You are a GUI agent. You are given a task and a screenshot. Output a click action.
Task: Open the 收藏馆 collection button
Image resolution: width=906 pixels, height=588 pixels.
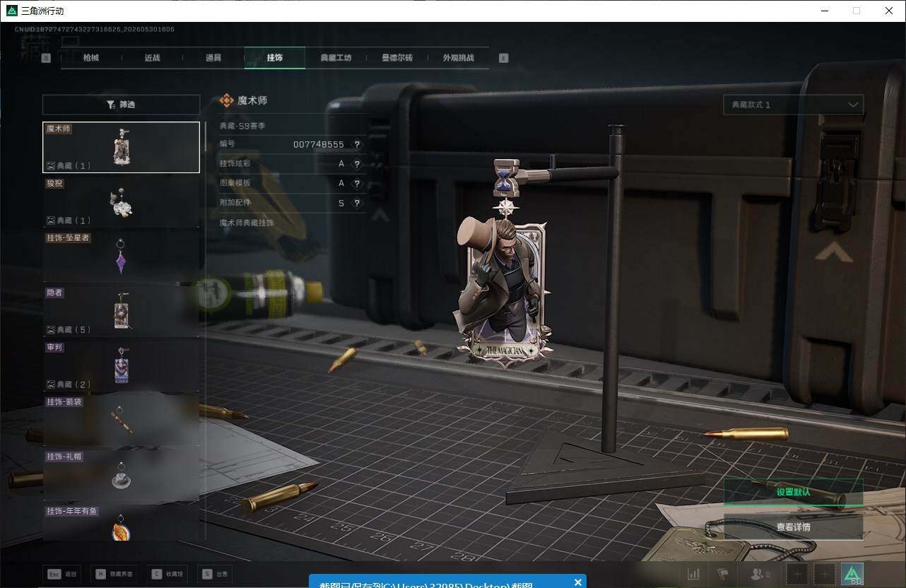[168, 575]
